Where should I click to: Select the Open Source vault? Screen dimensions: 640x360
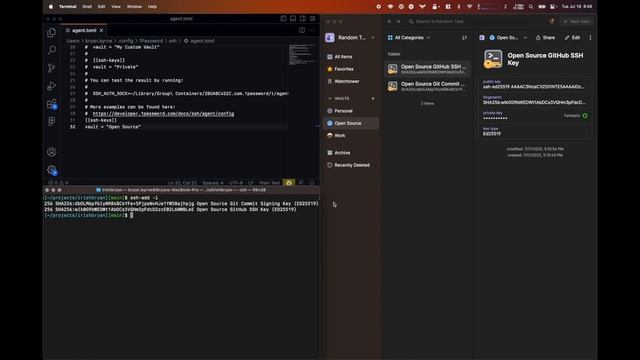351,123
